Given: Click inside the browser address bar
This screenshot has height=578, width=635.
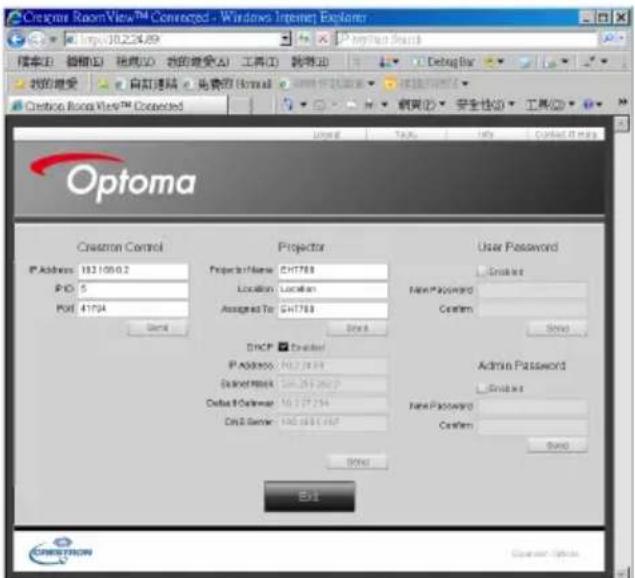Looking at the screenshot, I should [173, 39].
